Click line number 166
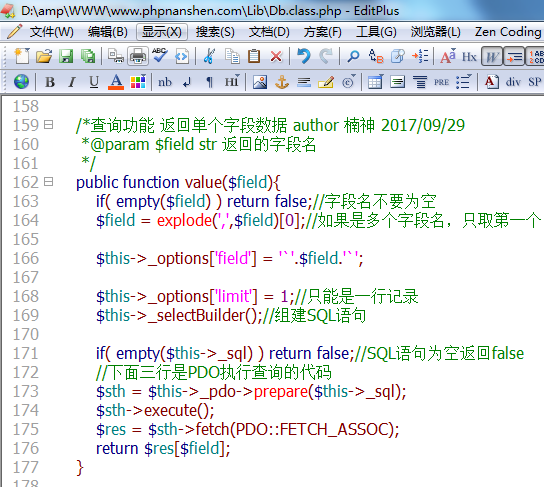This screenshot has height=487, width=544. click(26, 258)
